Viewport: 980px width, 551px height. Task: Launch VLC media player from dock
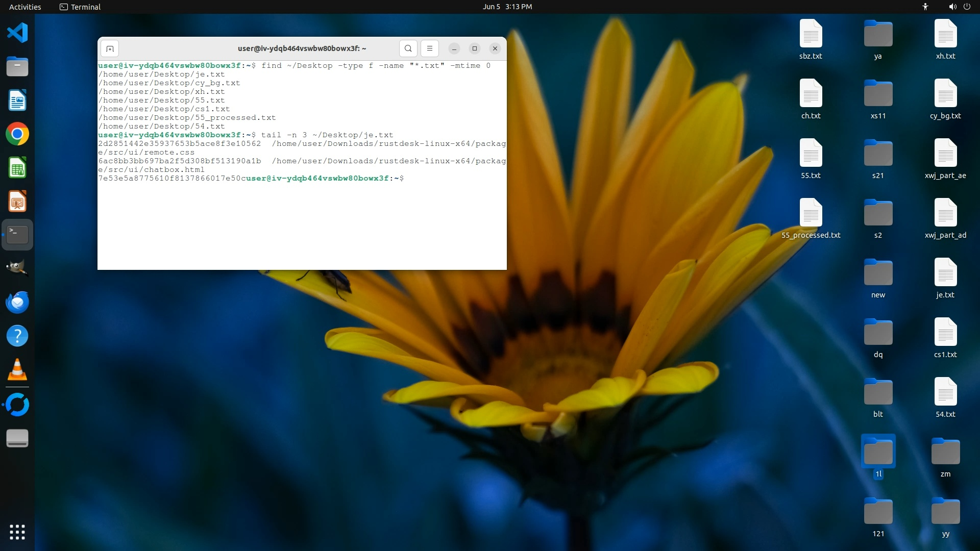click(x=17, y=370)
